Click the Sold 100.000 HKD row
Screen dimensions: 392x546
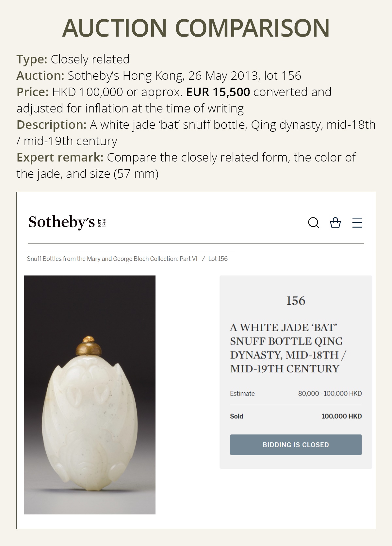pyautogui.click(x=296, y=416)
